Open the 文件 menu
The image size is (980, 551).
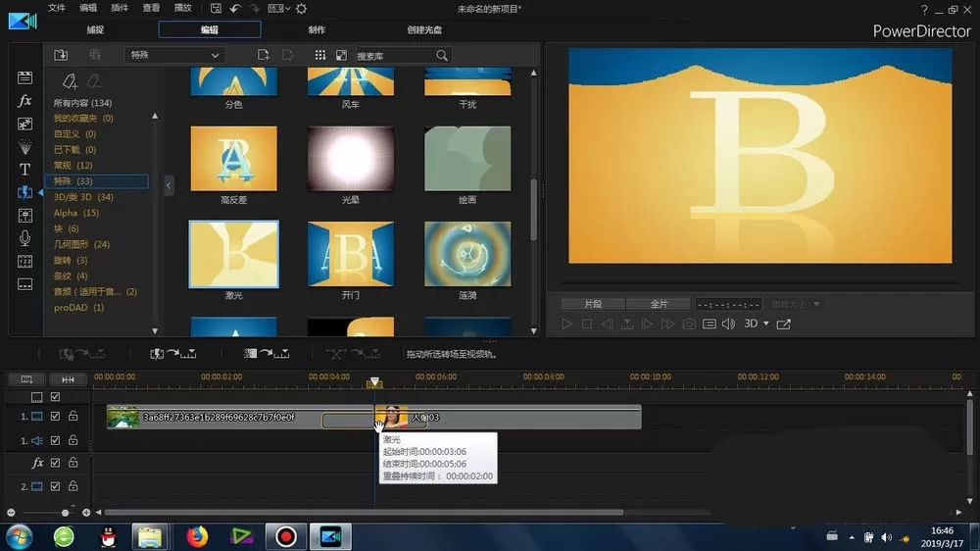(x=56, y=8)
